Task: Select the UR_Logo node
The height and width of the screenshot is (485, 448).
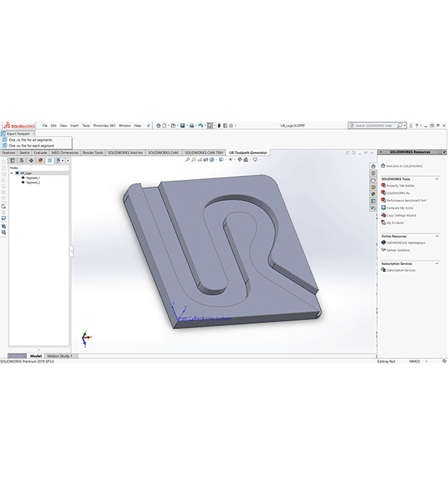Action: [x=25, y=173]
